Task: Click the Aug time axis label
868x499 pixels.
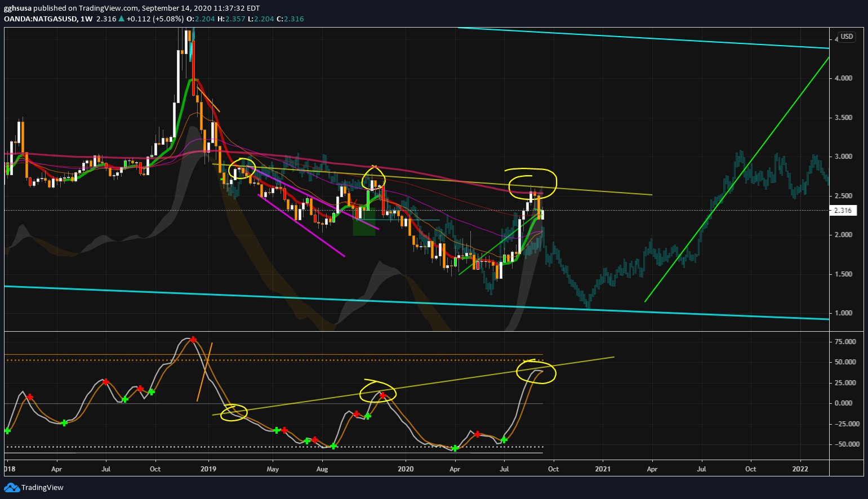Action: coord(322,469)
